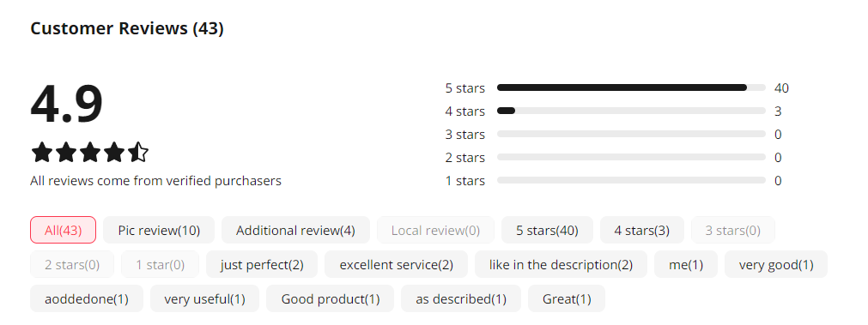Select the very good(1) tag
Screen dimensions: 868x325
(776, 264)
